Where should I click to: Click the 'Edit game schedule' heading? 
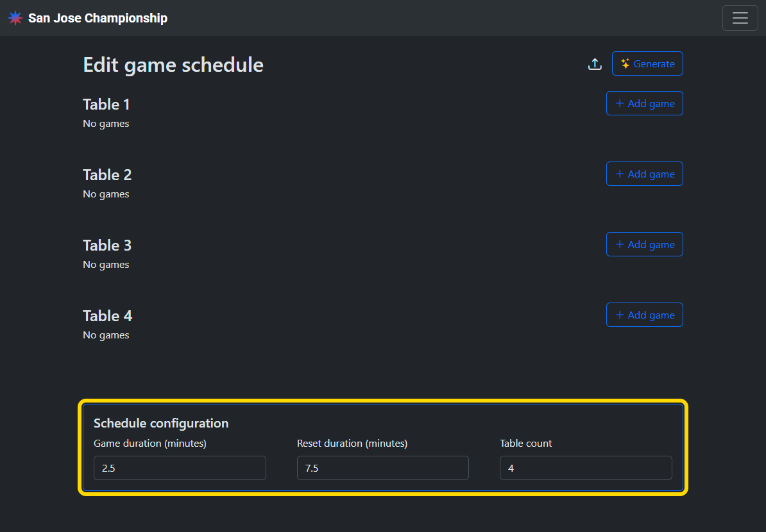pos(173,65)
